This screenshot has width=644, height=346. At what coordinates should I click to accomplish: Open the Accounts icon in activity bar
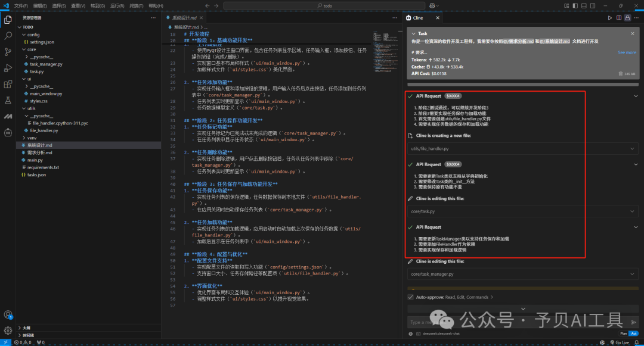point(8,314)
